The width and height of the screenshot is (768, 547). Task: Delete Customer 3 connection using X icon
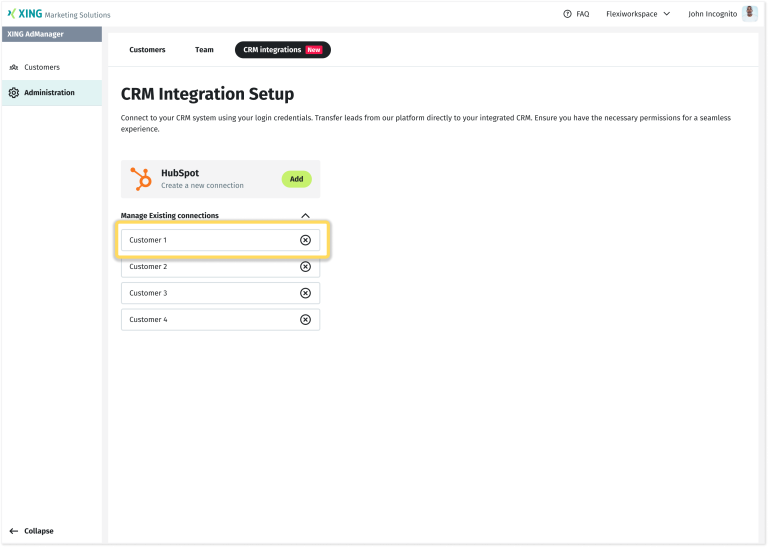[305, 293]
